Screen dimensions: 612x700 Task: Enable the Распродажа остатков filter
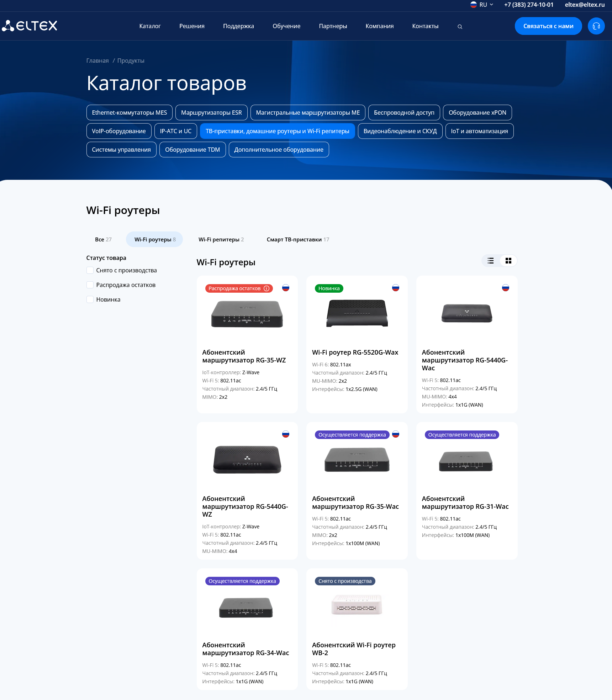pos(90,285)
